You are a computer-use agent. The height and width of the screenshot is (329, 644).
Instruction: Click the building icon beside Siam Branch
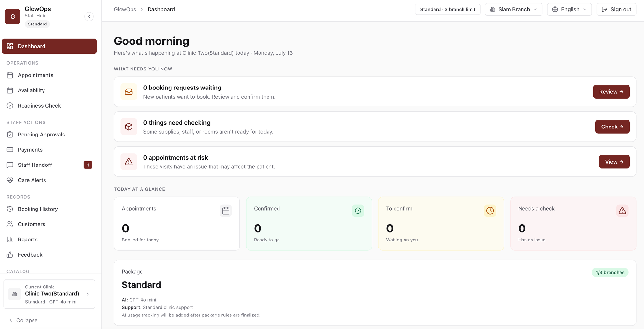click(493, 9)
